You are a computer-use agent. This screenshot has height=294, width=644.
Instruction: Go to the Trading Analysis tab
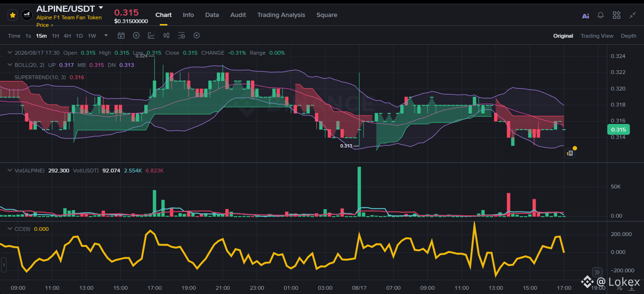(x=281, y=15)
